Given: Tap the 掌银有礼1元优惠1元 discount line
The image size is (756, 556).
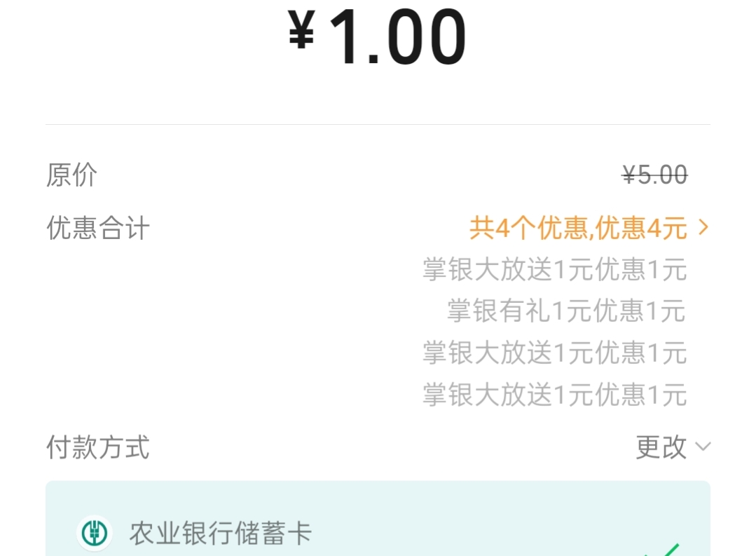Looking at the screenshot, I should [567, 311].
